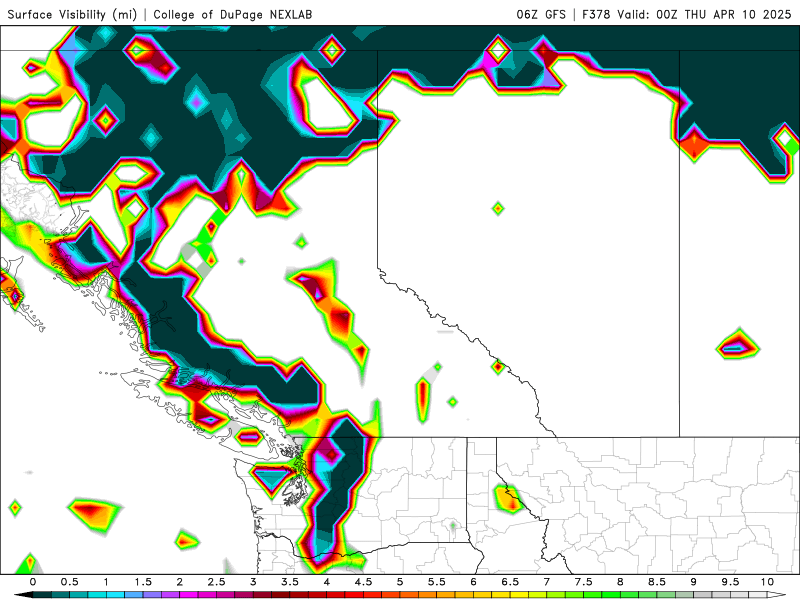Select the "3" tick label on the color scale
The image size is (800, 600).
pos(253,582)
